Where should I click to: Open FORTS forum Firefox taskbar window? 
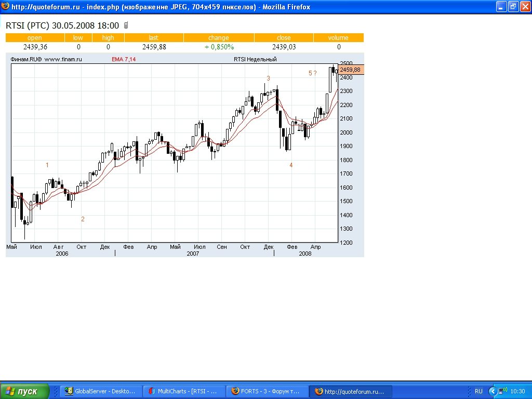[267, 391]
